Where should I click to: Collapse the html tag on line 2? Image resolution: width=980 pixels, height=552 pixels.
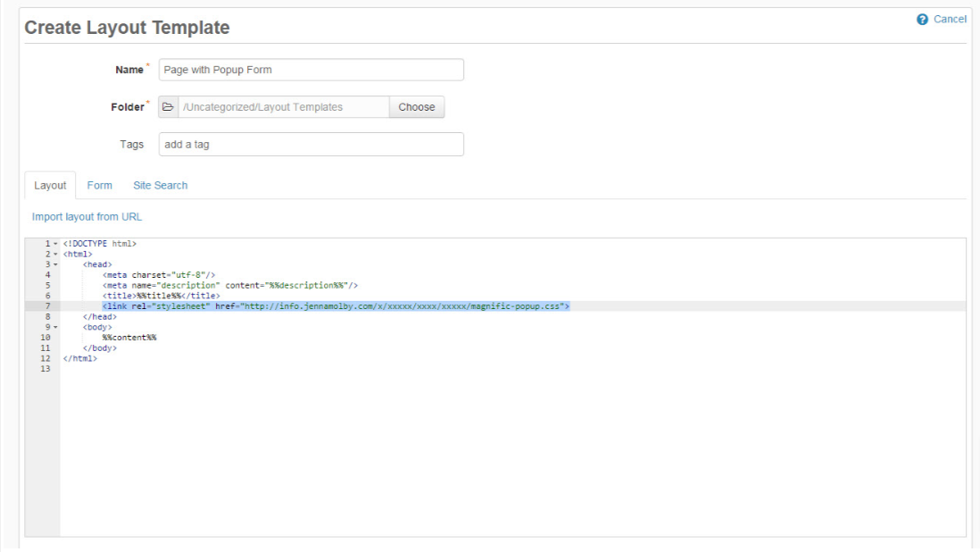(55, 255)
